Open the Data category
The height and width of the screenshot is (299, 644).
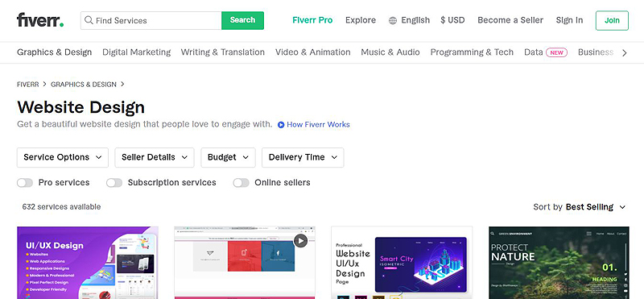tap(534, 52)
